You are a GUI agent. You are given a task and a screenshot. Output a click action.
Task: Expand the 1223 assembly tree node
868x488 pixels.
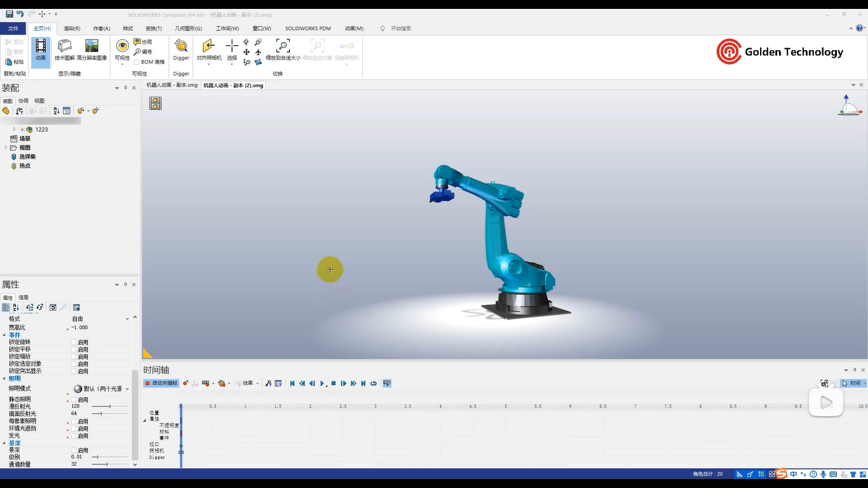[x=15, y=129]
